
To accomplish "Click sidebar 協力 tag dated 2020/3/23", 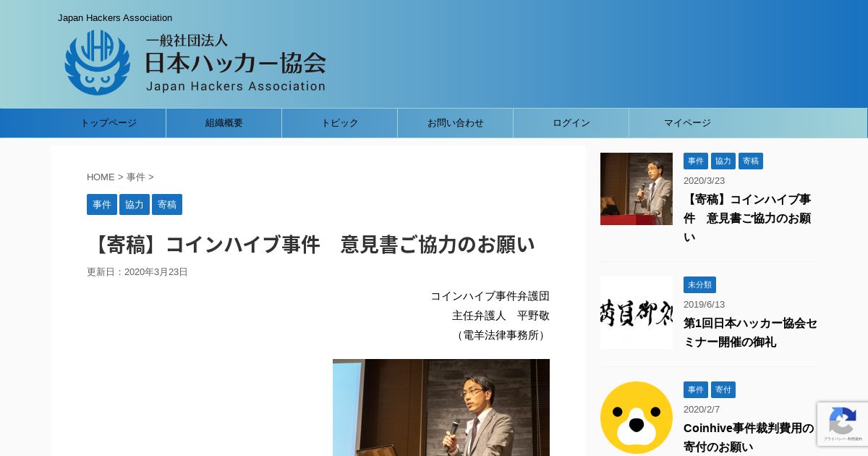I will [723, 161].
